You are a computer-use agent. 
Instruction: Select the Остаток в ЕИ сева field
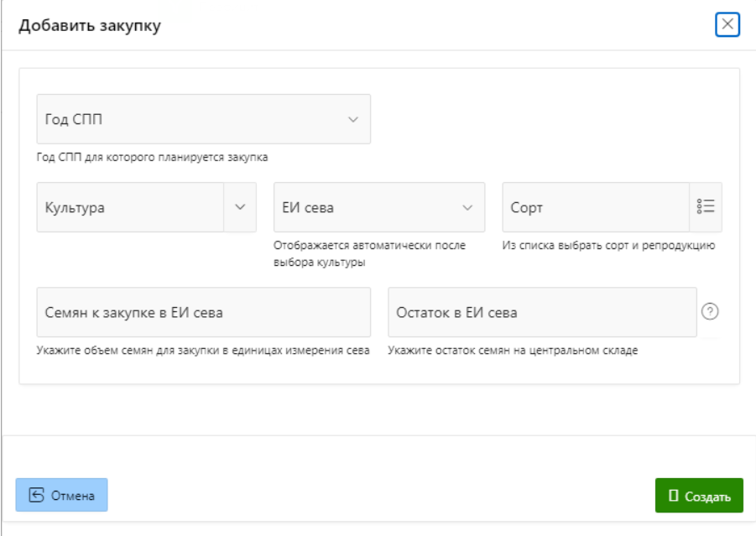pos(541,313)
